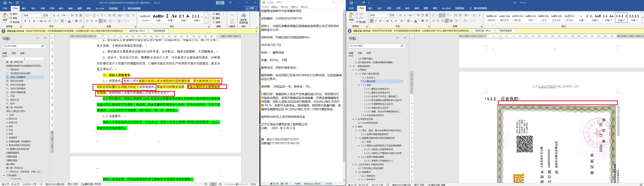The height and width of the screenshot is (186, 644).
Task: Align text right in right Word window
Action: [442, 21]
